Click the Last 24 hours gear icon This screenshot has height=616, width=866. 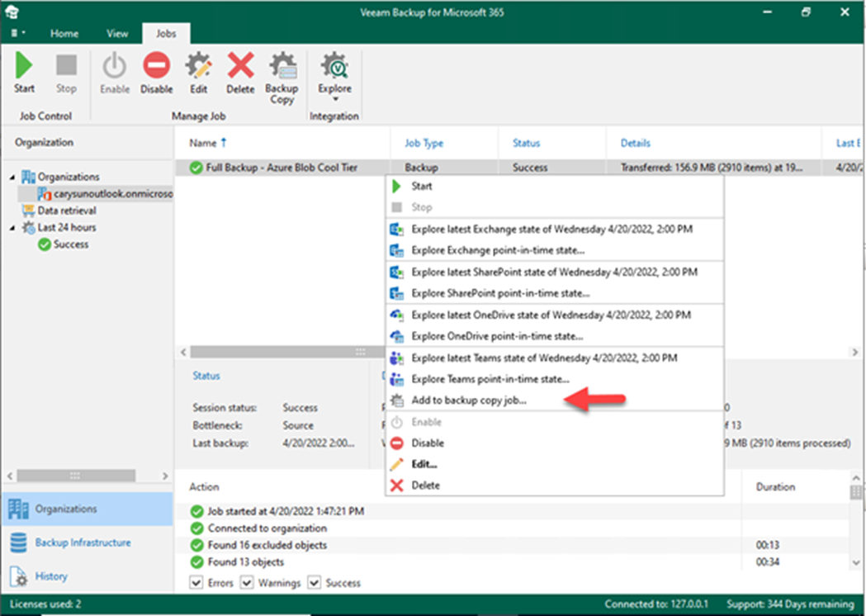[x=28, y=228]
